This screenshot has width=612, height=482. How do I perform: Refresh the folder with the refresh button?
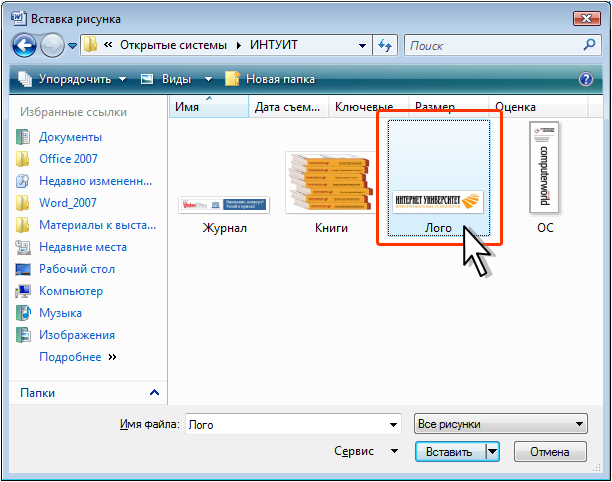coord(385,46)
